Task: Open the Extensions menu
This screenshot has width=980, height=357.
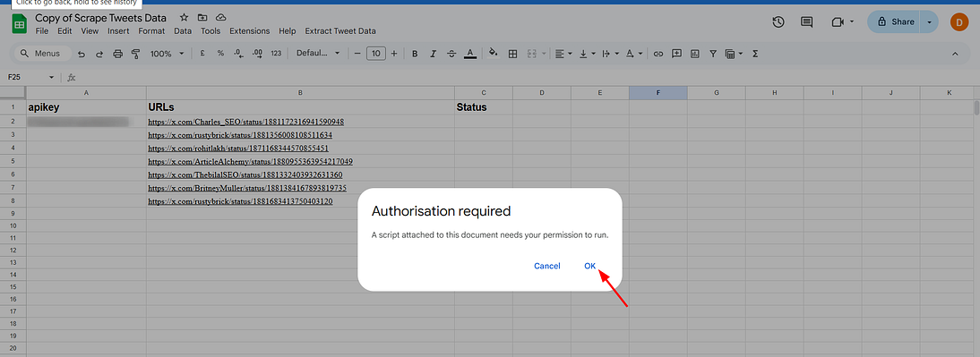Action: 249,31
